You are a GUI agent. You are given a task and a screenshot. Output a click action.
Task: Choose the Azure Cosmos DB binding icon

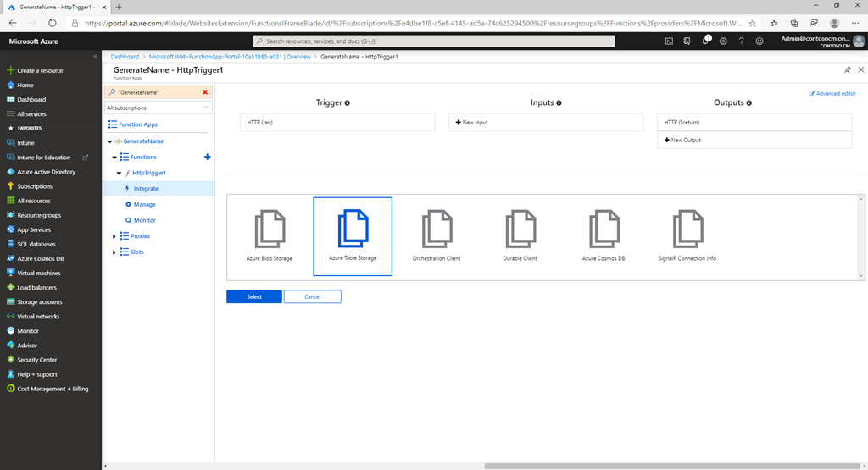click(604, 229)
